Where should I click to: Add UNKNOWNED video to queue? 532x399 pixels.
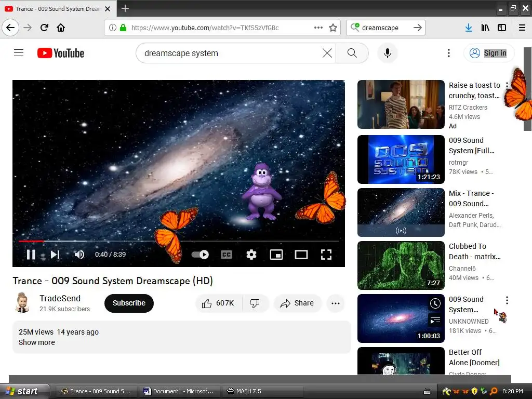435,320
